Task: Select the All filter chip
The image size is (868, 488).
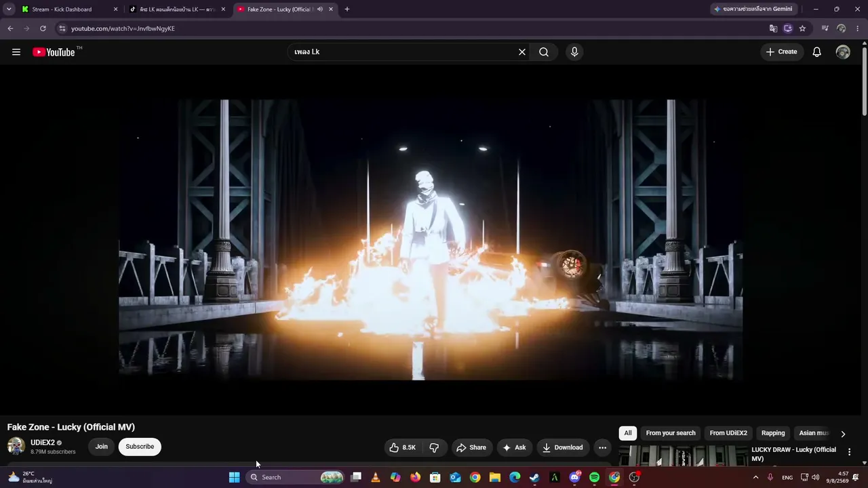Action: click(x=628, y=433)
